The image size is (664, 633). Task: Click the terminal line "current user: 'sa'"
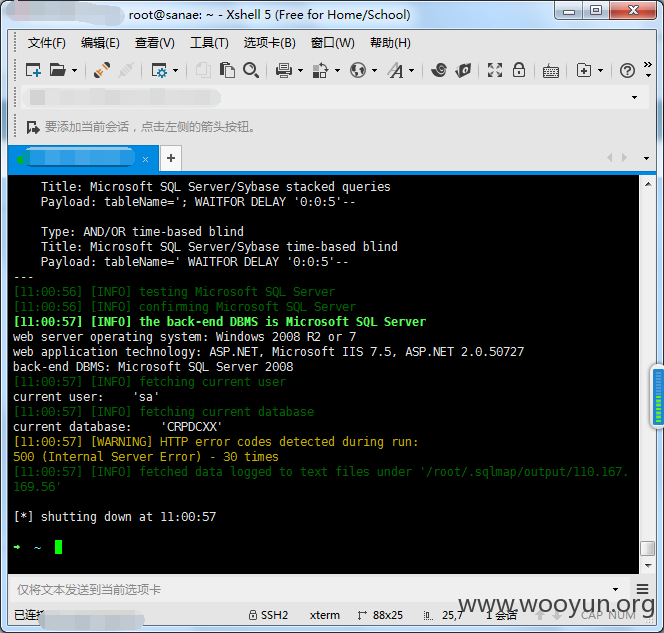86,397
